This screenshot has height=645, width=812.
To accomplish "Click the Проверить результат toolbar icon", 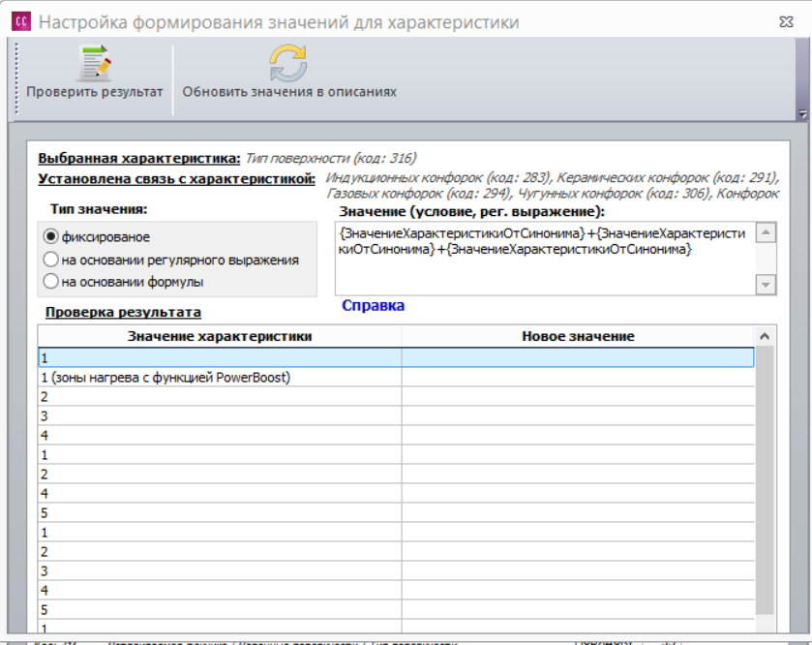I will (x=95, y=63).
